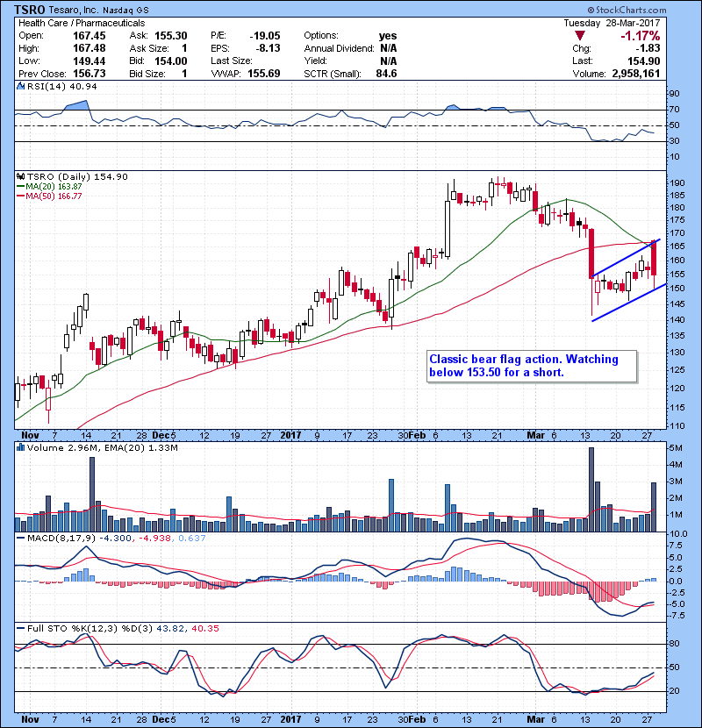This screenshot has height=728, width=702.
Task: Click the 90 label on RSI axis
Action: click(674, 93)
